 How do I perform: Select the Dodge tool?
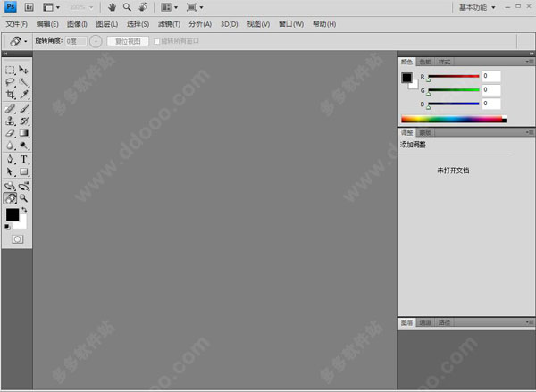[23, 146]
